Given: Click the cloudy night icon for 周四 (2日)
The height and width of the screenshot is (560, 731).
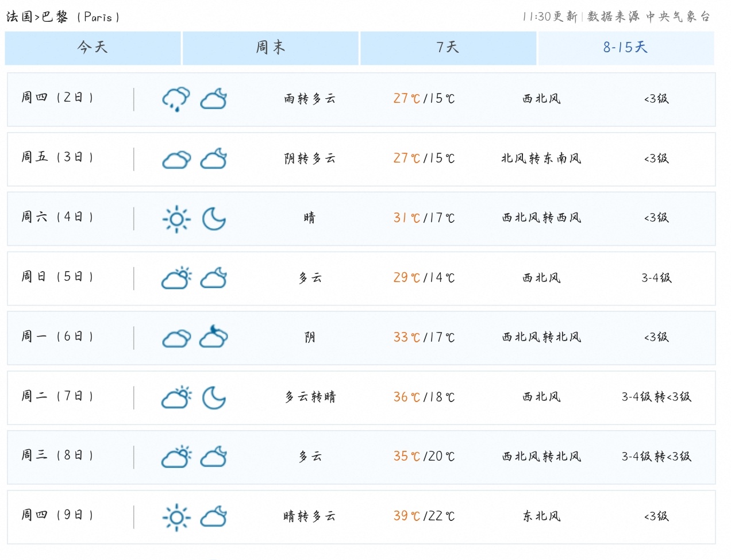Looking at the screenshot, I should 214,99.
